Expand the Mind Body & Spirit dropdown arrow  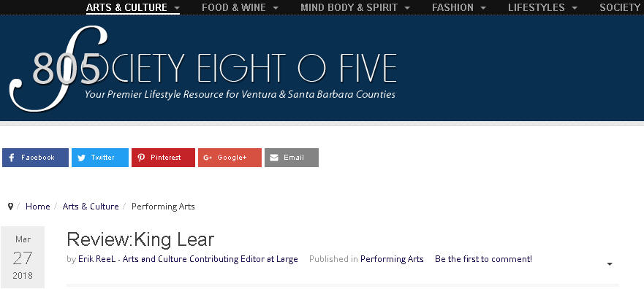[406, 8]
